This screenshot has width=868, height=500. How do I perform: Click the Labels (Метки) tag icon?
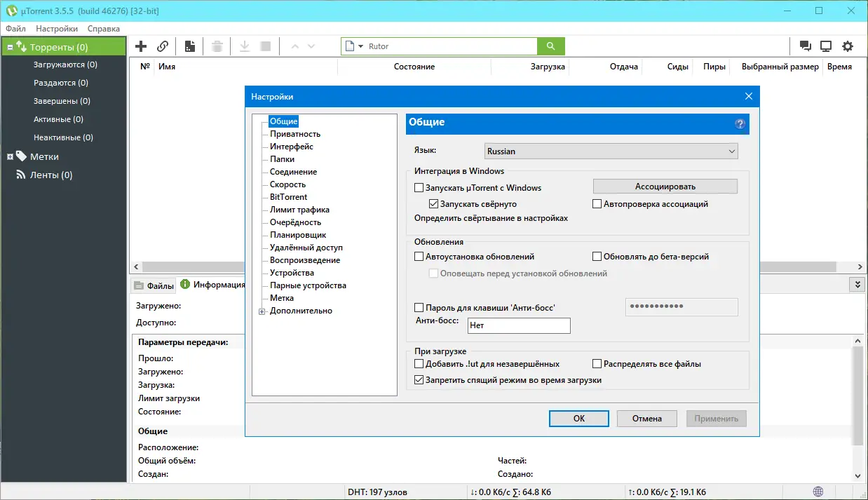click(x=21, y=156)
